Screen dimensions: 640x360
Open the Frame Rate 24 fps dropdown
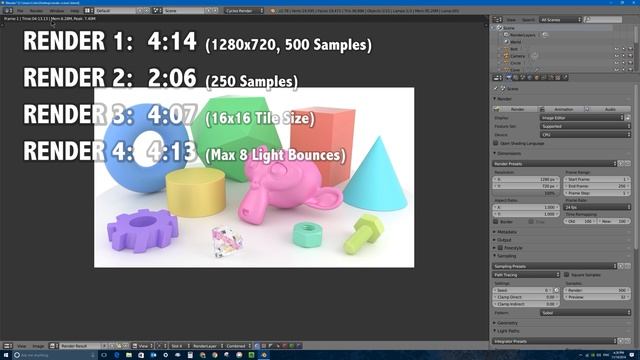click(x=597, y=207)
